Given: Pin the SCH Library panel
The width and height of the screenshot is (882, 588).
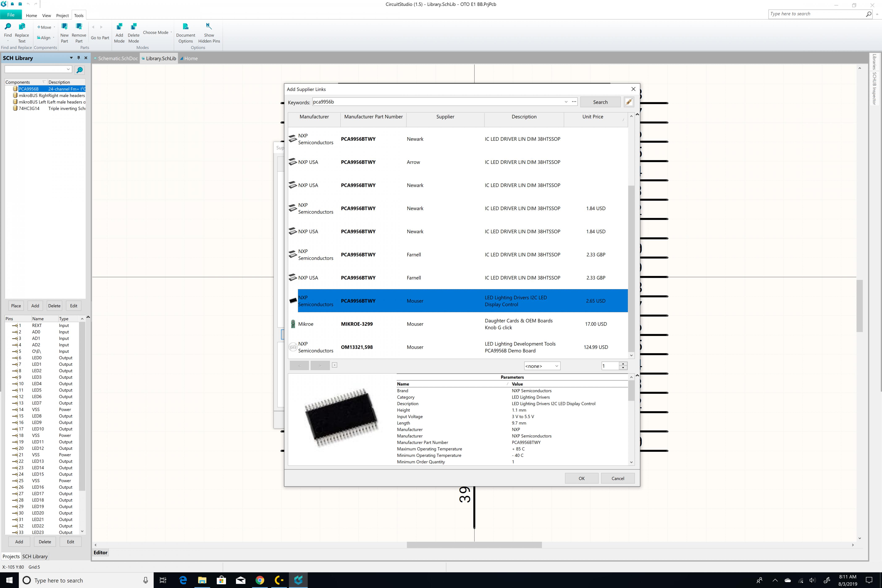Looking at the screenshot, I should [78, 58].
